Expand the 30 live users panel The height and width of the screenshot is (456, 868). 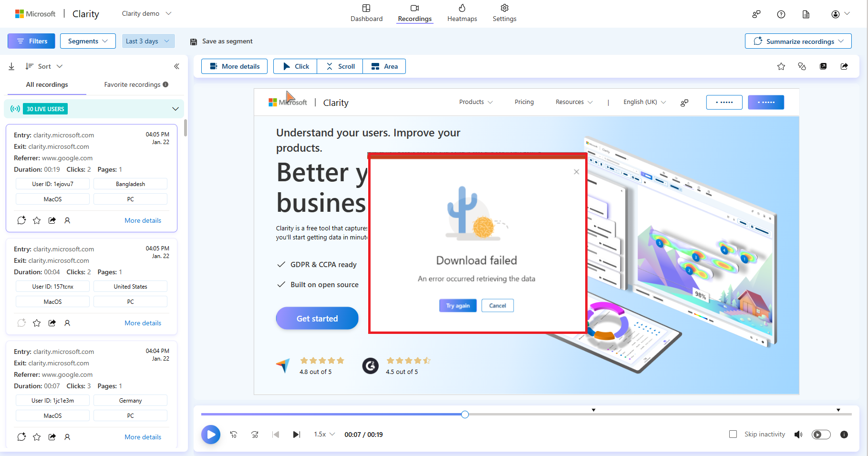coord(94,109)
